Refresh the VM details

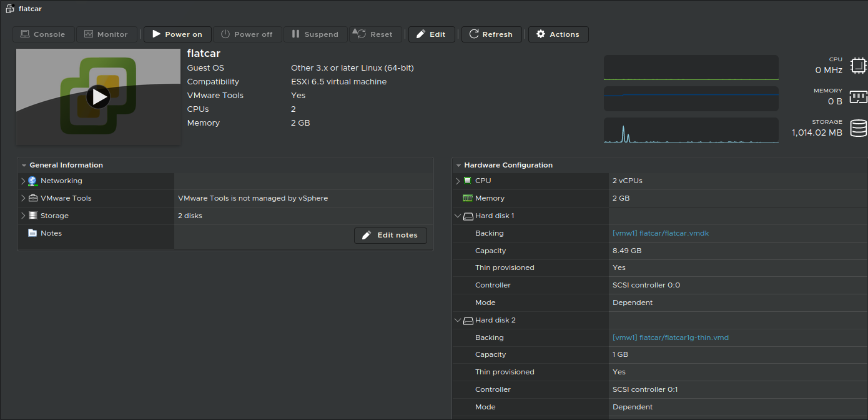[x=491, y=34]
